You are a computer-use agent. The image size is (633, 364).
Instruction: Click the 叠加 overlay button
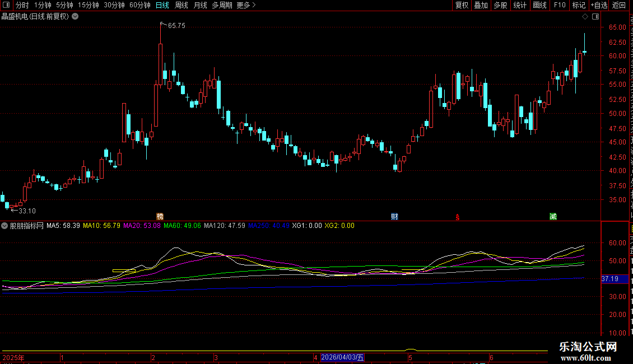point(481,5)
